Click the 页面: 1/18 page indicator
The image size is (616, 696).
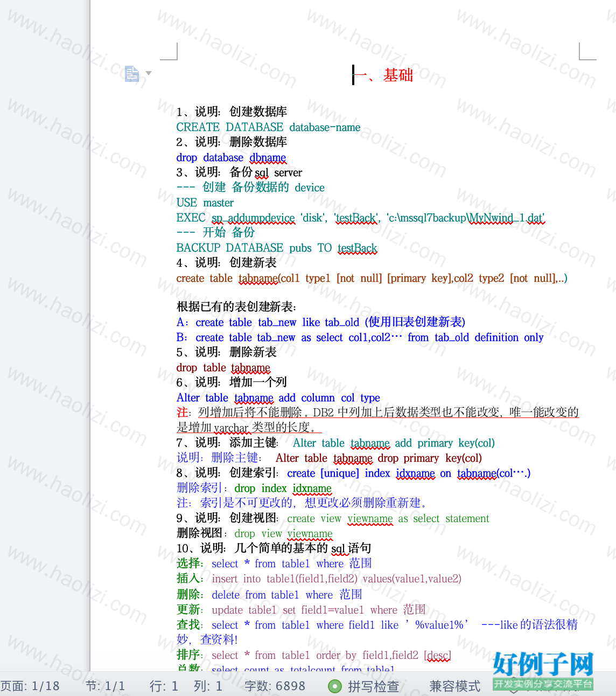pos(30,686)
